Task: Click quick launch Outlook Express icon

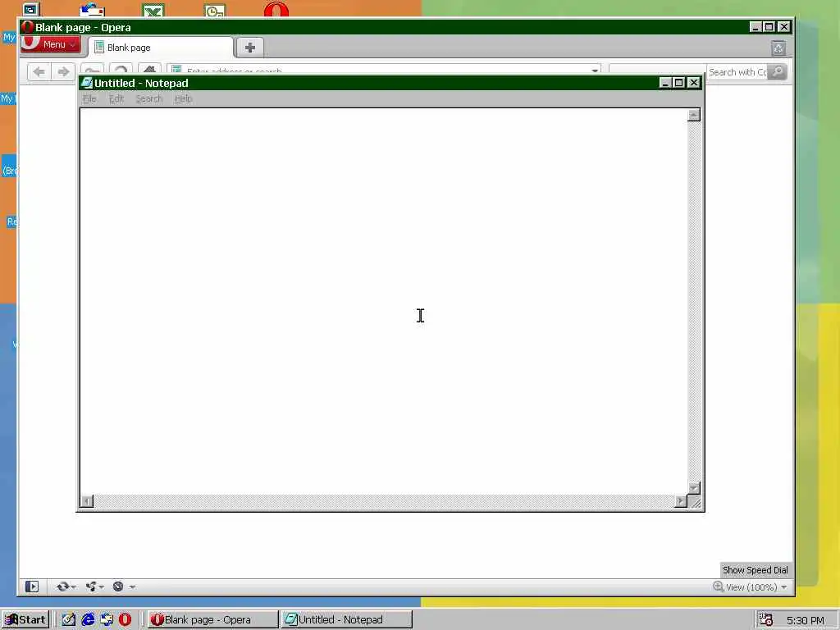Action: click(107, 620)
